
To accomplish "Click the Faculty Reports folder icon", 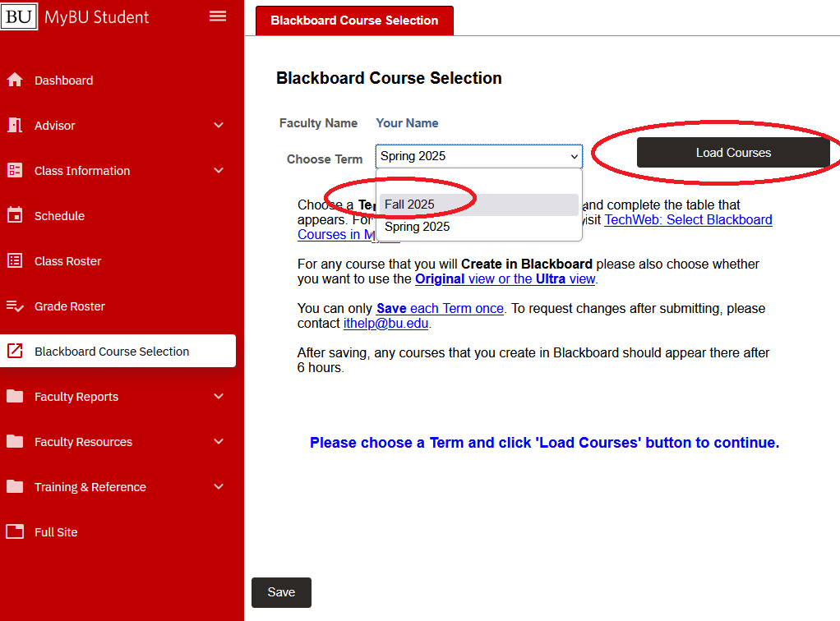I will 15,396.
